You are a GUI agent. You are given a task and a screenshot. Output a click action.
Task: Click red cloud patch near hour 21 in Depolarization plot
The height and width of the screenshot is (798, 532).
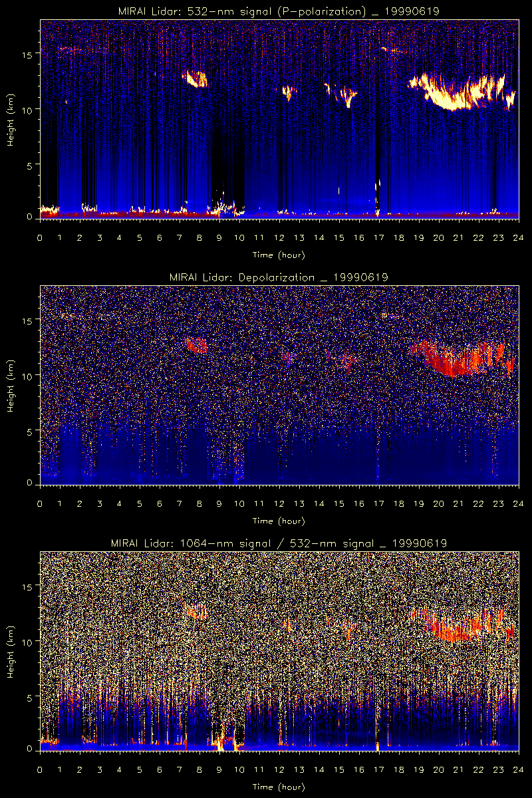click(452, 361)
